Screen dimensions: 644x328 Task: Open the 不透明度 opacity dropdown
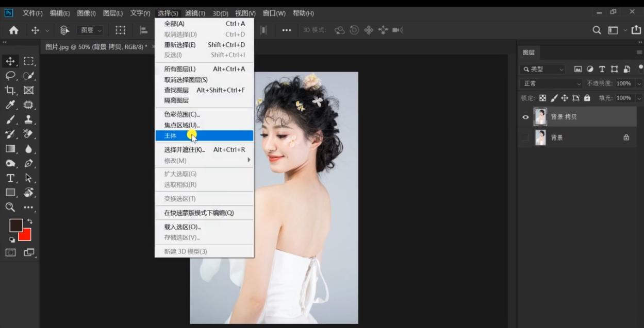[x=639, y=83]
